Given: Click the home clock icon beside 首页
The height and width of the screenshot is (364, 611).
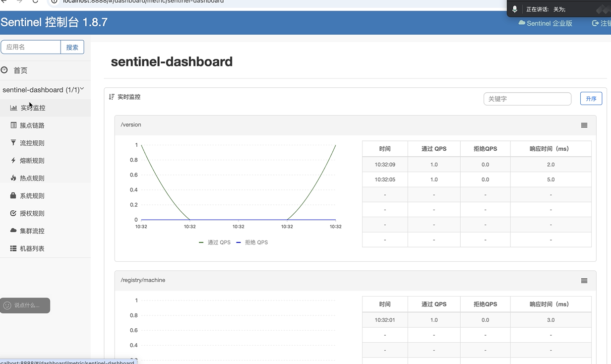Looking at the screenshot, I should tap(4, 70).
